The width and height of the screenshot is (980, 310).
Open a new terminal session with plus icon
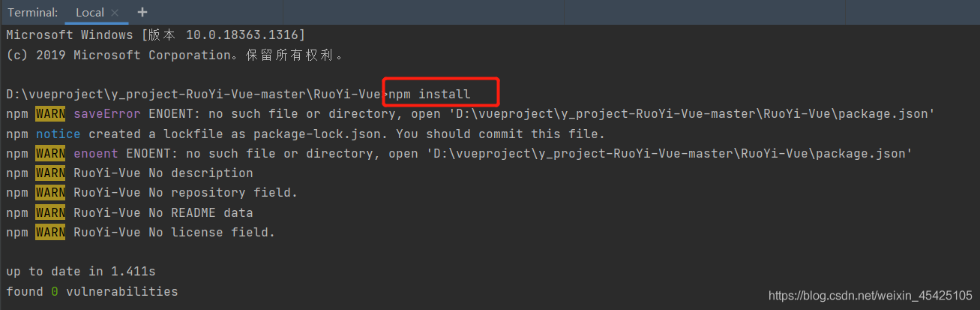click(142, 12)
